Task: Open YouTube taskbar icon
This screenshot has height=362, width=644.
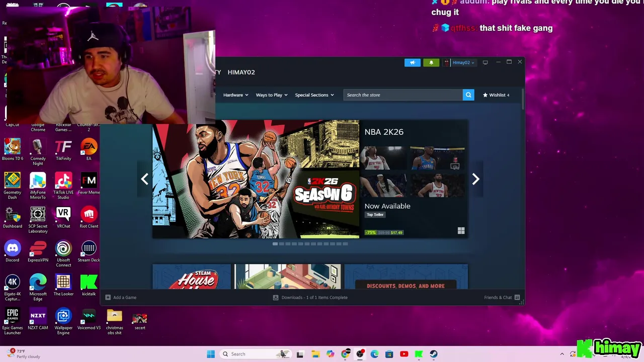Action: click(404, 354)
